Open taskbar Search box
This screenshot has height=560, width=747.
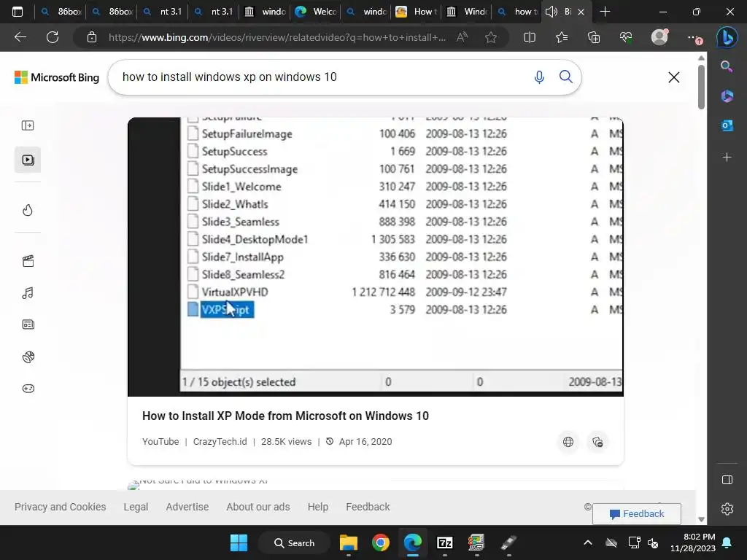(295, 542)
